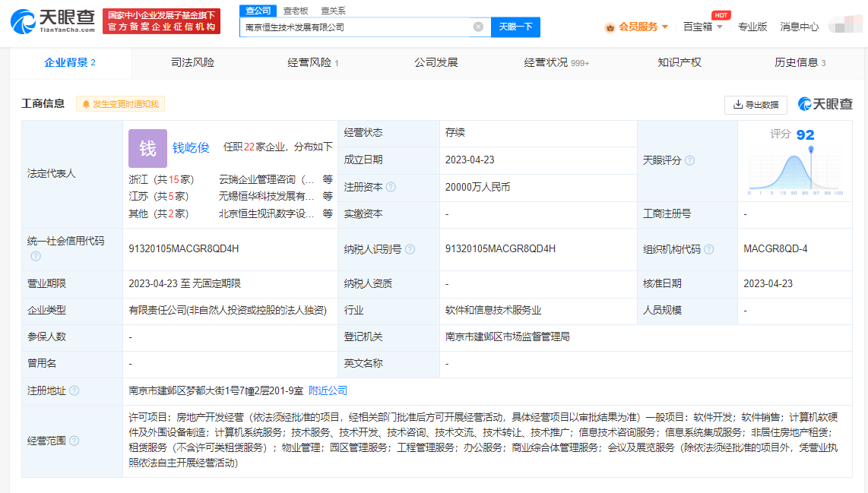868x493 pixels.
Task: Click the 等 link on the 浙江 row
Action: click(x=328, y=179)
